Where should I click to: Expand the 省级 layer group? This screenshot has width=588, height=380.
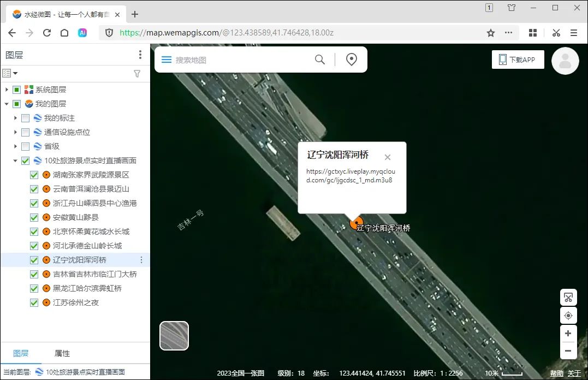(15, 146)
